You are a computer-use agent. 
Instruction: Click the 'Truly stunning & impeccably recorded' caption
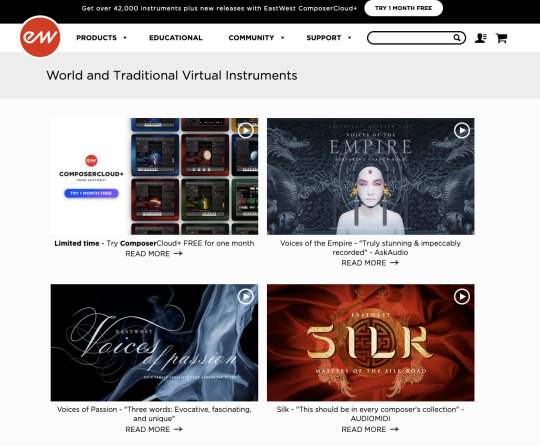point(370,248)
